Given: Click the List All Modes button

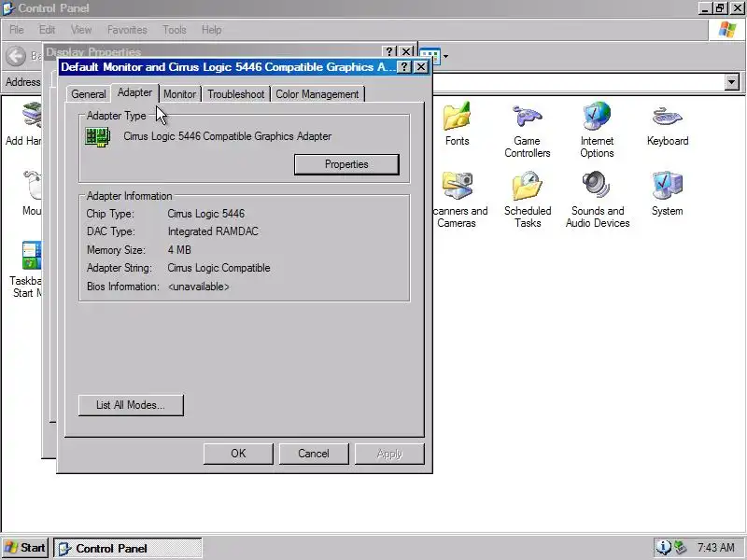Looking at the screenshot, I should (131, 405).
